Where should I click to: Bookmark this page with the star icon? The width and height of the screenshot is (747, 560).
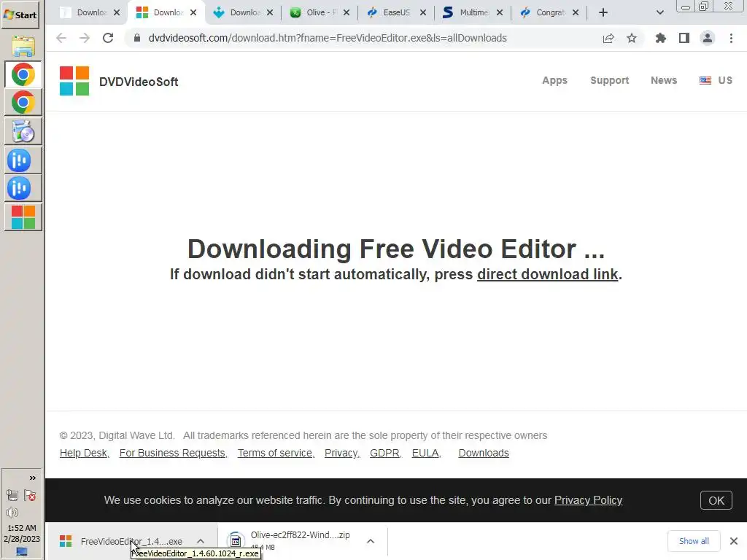(x=632, y=38)
